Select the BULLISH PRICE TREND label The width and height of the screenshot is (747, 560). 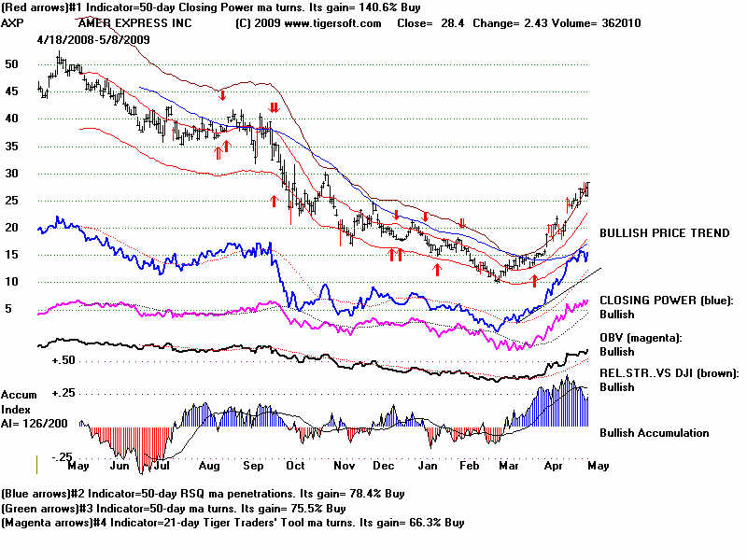[664, 233]
